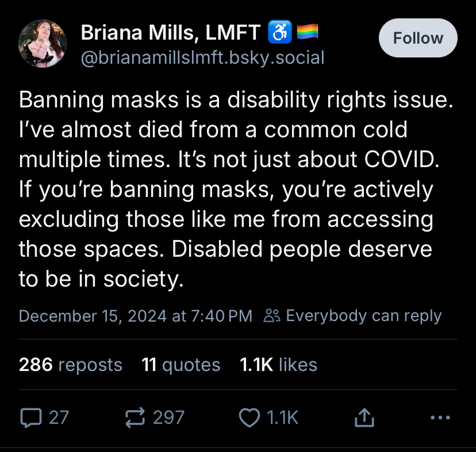This screenshot has width=476, height=452.
Task: Open the three-dot more options menu
Action: tap(440, 418)
